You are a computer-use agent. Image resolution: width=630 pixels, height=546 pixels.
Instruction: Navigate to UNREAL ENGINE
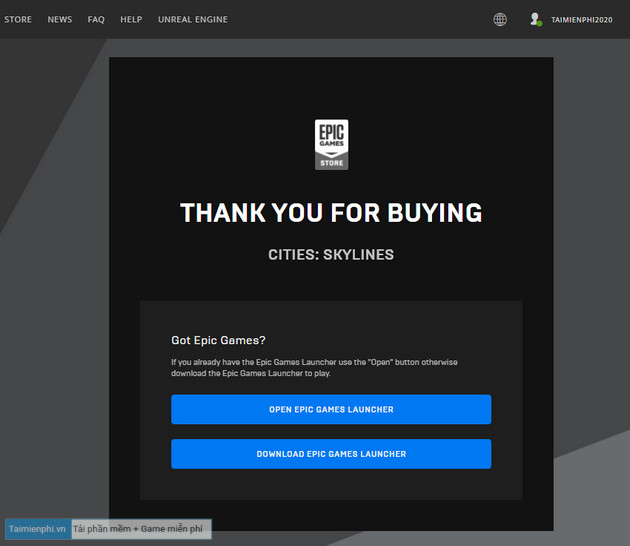tap(193, 19)
